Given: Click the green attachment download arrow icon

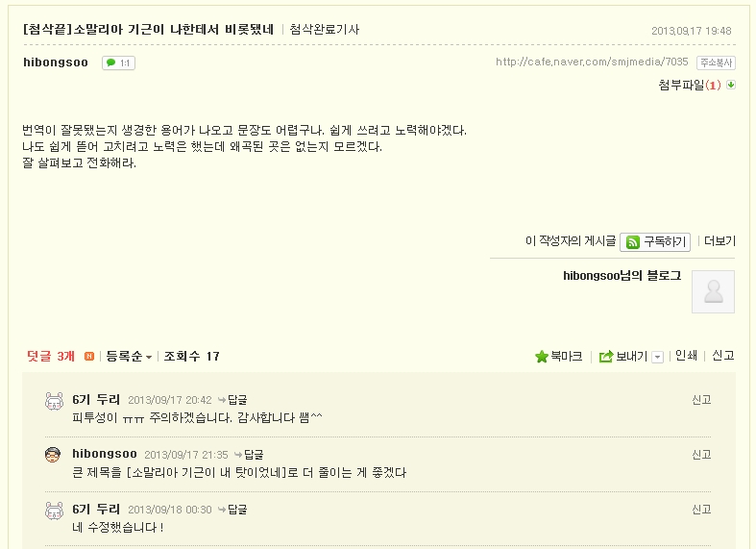Looking at the screenshot, I should (731, 85).
